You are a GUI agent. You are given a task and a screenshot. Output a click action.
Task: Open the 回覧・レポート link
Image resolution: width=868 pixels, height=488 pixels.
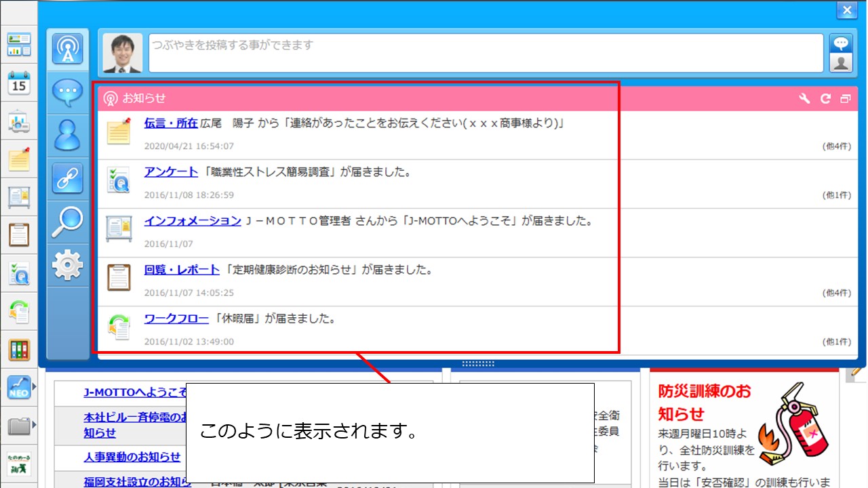[x=182, y=270]
